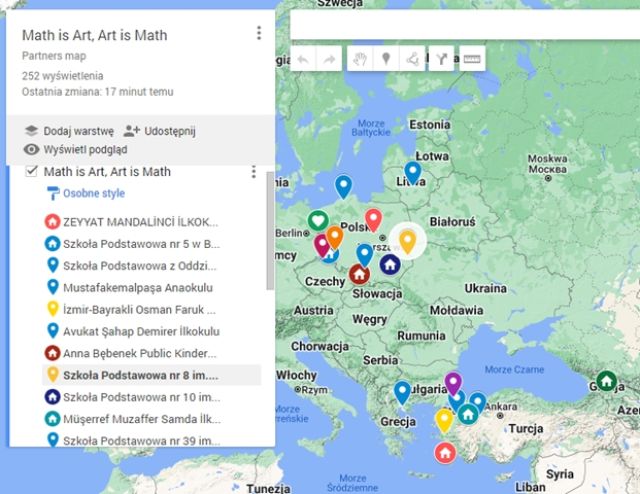Click the blue marker on Baltic coast
The image size is (640, 494).
[343, 187]
